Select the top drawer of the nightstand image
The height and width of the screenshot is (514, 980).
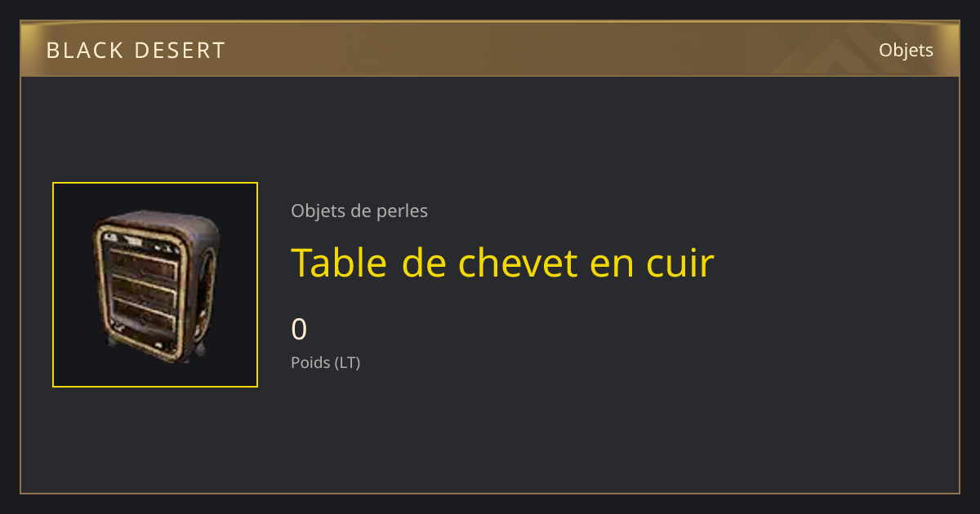tap(144, 264)
